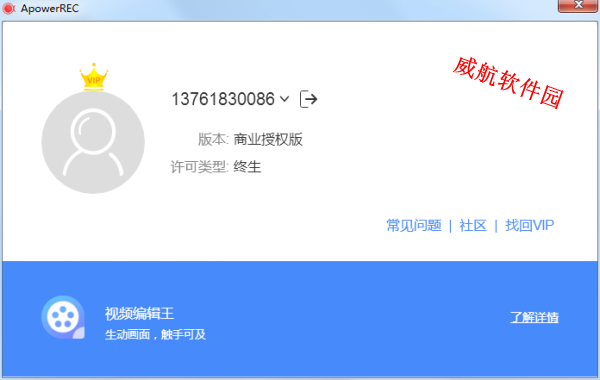Open the 社区 community link
This screenshot has height=380, width=600.
coord(473,225)
